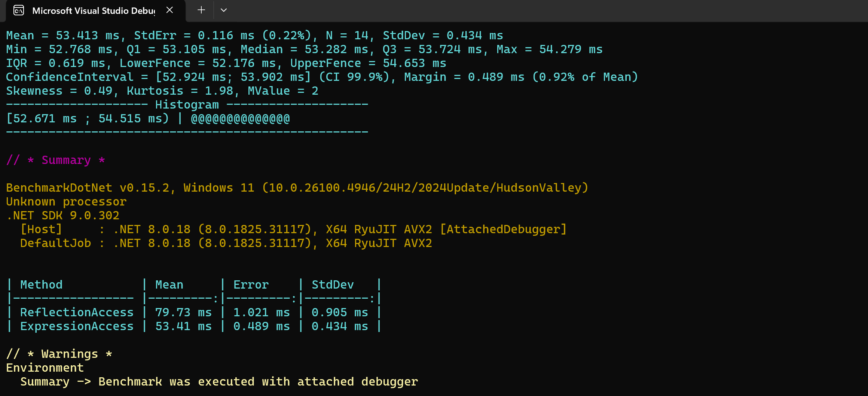The height and width of the screenshot is (396, 868).
Task: Click the StdDev column header in the results table
Action: point(333,285)
